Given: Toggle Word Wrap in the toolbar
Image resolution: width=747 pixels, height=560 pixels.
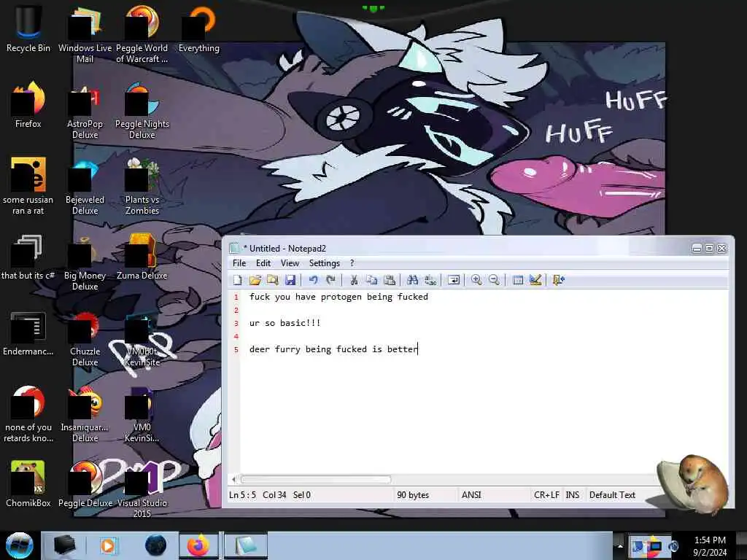Looking at the screenshot, I should (x=454, y=280).
